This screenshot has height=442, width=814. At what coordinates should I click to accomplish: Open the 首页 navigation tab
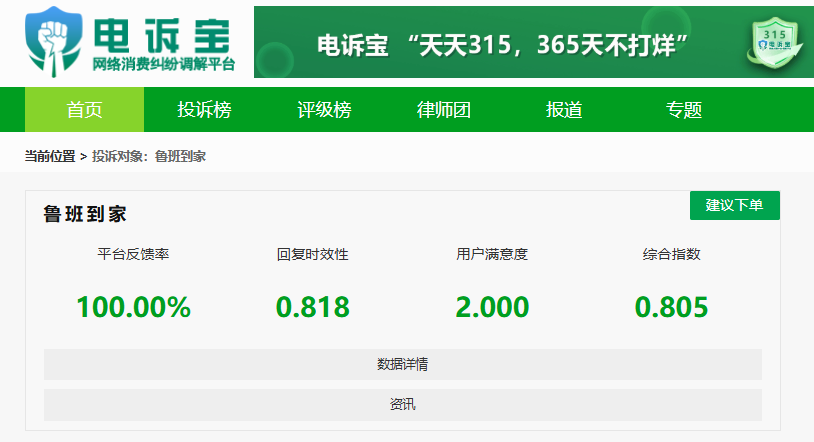[85, 110]
